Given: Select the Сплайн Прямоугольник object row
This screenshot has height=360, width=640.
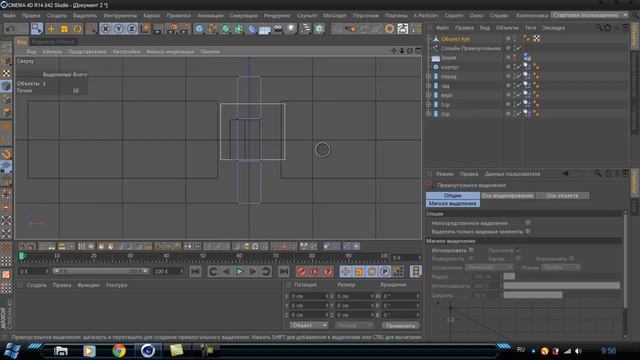Looking at the screenshot, I should tap(471, 48).
